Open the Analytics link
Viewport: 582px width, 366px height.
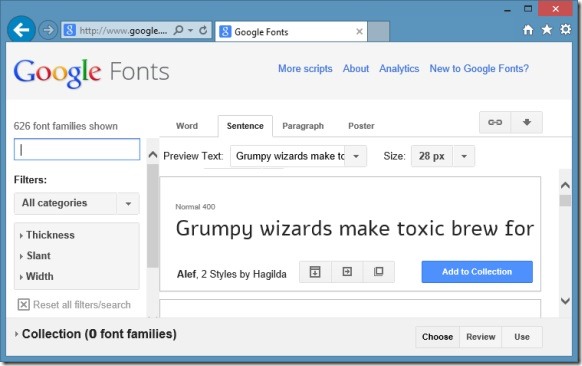399,69
